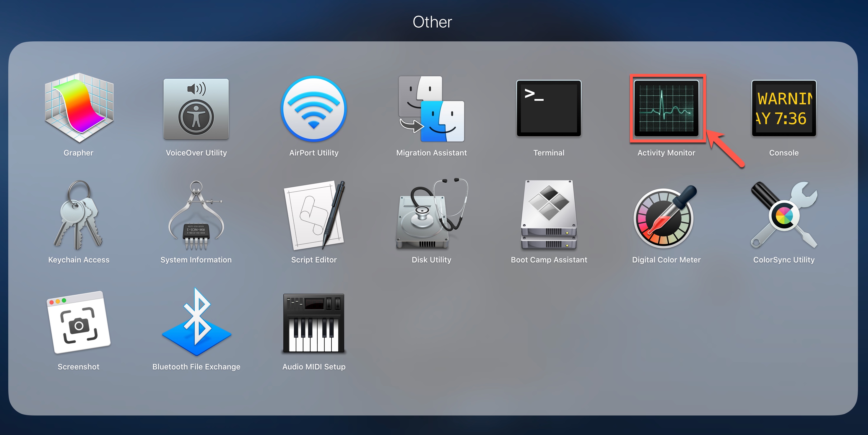Screen dimensions: 868x435
Task: Launch ColorSync Utility icon
Action: (x=784, y=215)
